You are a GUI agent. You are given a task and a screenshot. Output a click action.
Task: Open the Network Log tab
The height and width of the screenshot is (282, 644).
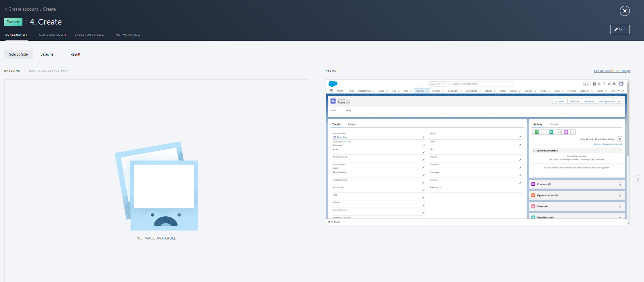pos(128,35)
